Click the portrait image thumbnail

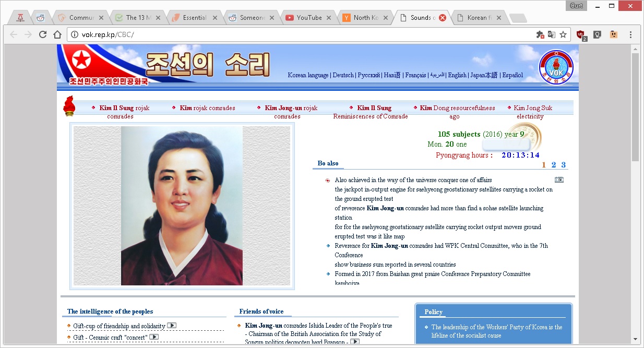coord(182,206)
